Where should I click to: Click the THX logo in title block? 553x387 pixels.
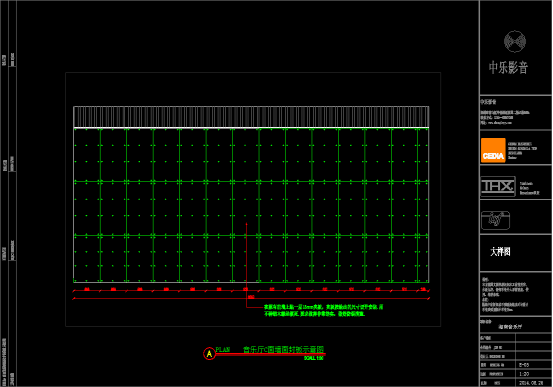[x=498, y=186]
